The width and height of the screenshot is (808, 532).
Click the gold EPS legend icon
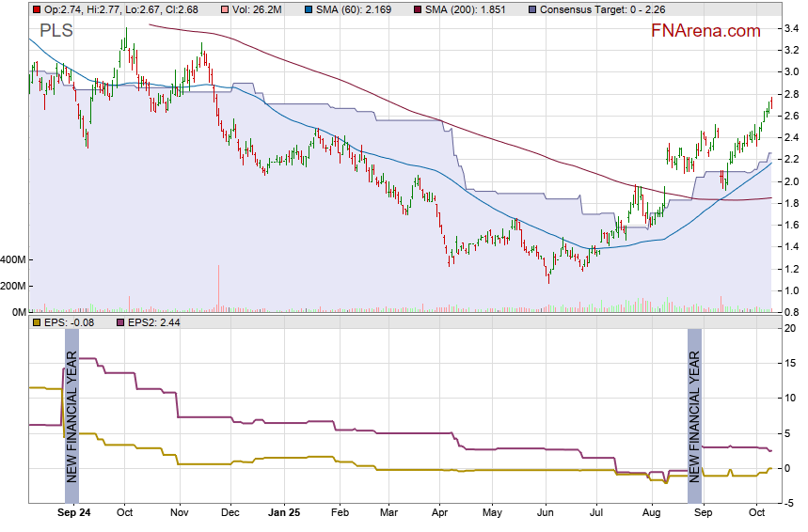36,323
